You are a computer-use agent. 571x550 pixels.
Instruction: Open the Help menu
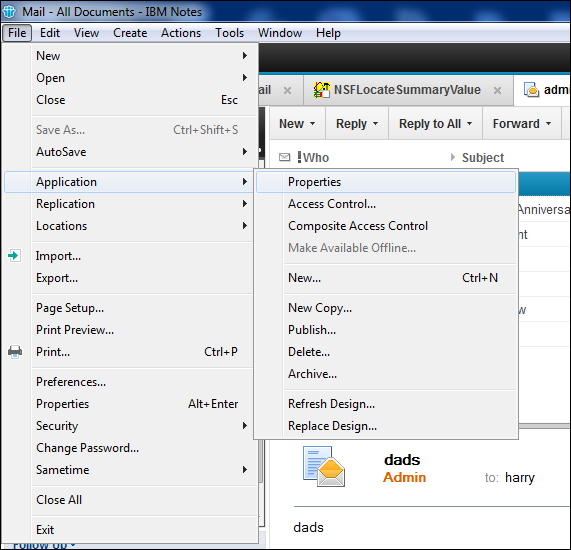tap(328, 33)
